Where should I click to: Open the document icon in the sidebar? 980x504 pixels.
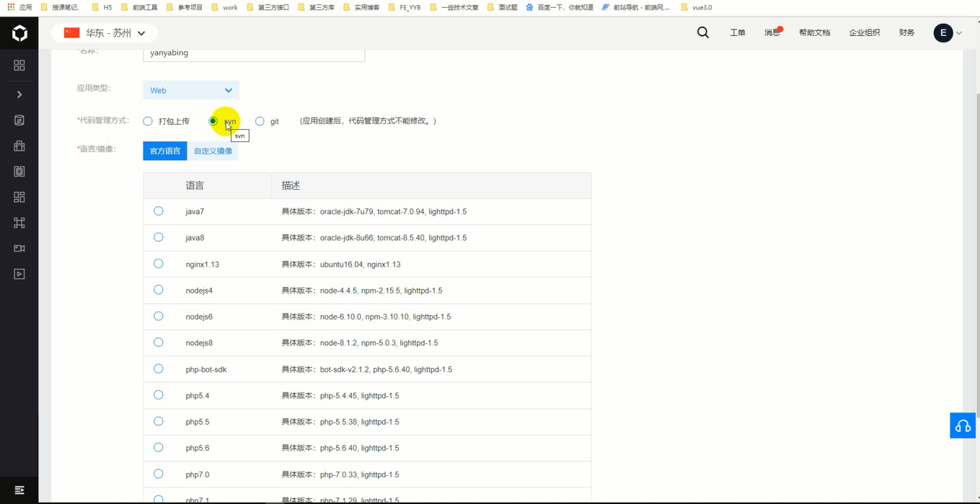click(x=19, y=120)
